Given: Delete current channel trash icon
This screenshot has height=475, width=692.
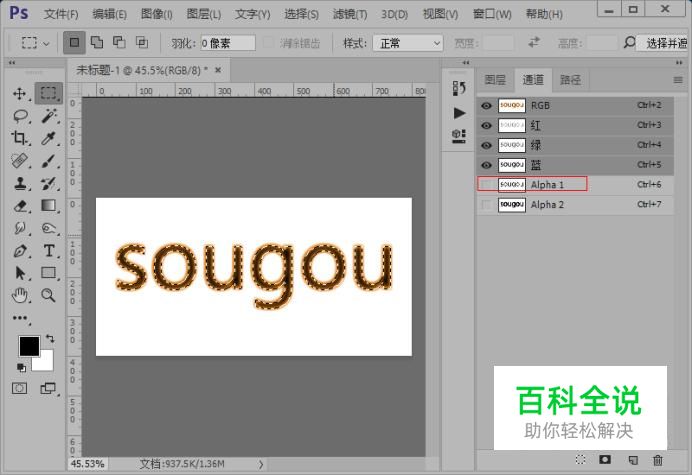Looking at the screenshot, I should point(658,460).
